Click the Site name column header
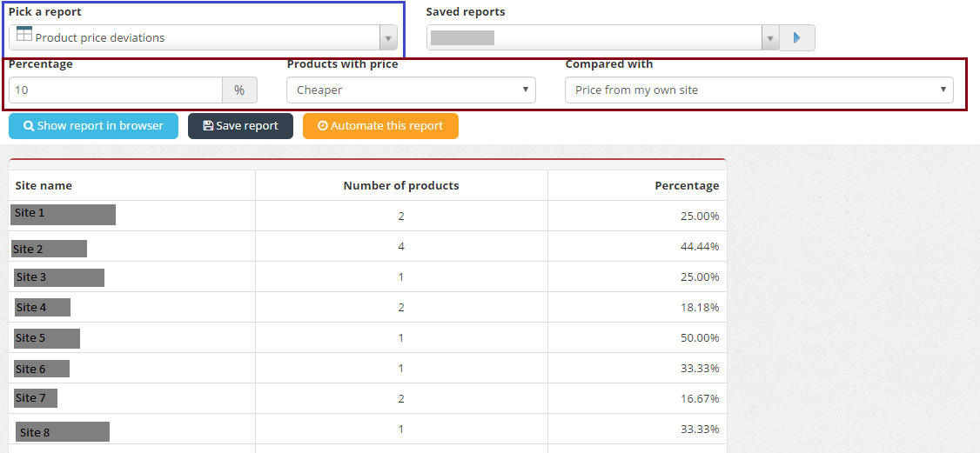 44,185
